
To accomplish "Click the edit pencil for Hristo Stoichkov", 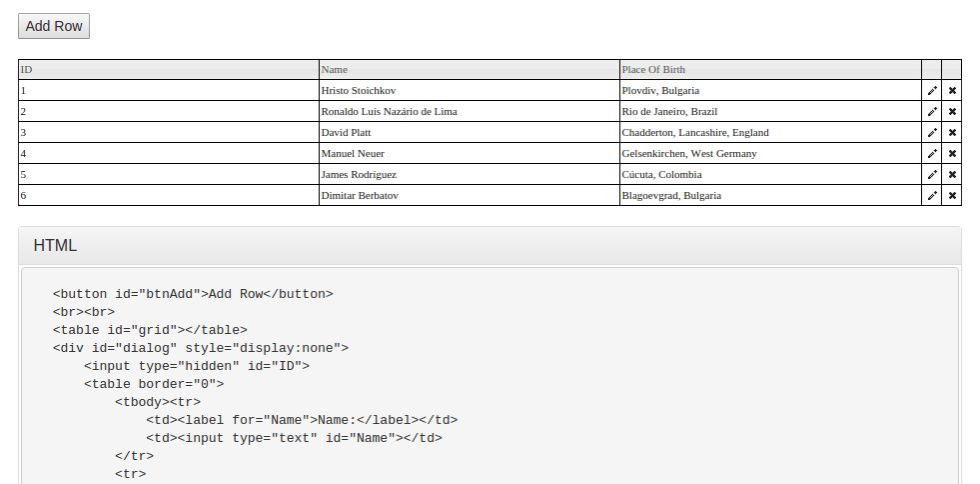I will point(932,90).
